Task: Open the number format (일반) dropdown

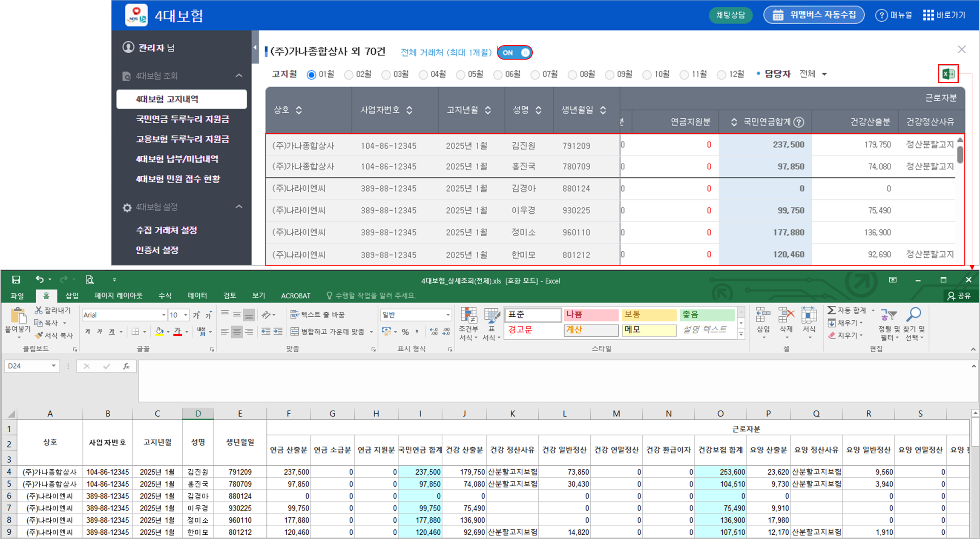Action: tap(448, 315)
